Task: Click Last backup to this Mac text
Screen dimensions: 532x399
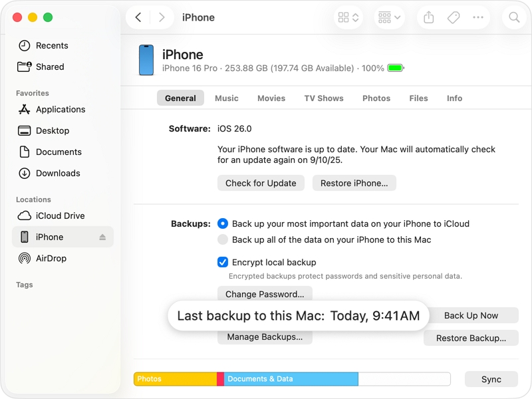Action: pyautogui.click(x=298, y=316)
